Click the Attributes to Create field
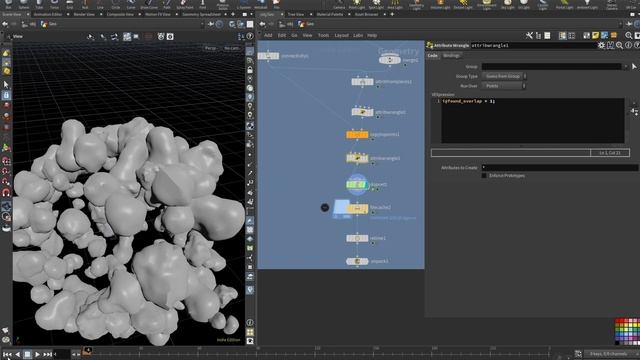The height and width of the screenshot is (360, 640). coord(559,167)
